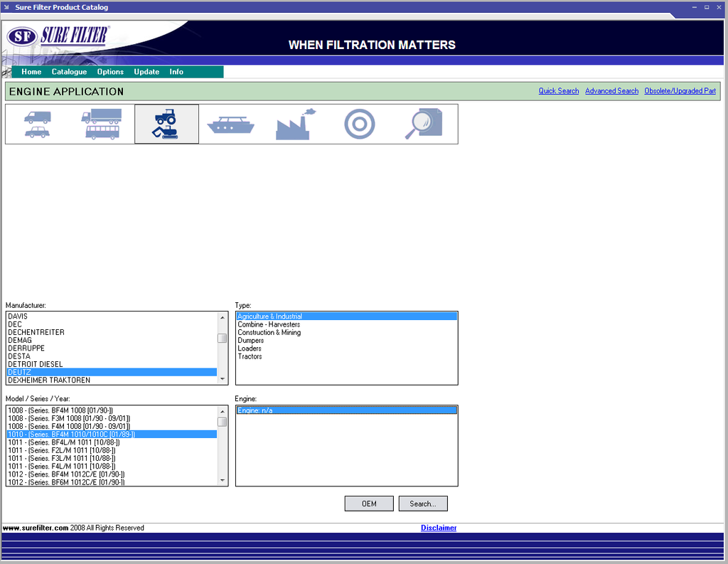This screenshot has height=564, width=728.
Task: Open the Obsolete/Upgraded Part link
Action: pyautogui.click(x=680, y=90)
